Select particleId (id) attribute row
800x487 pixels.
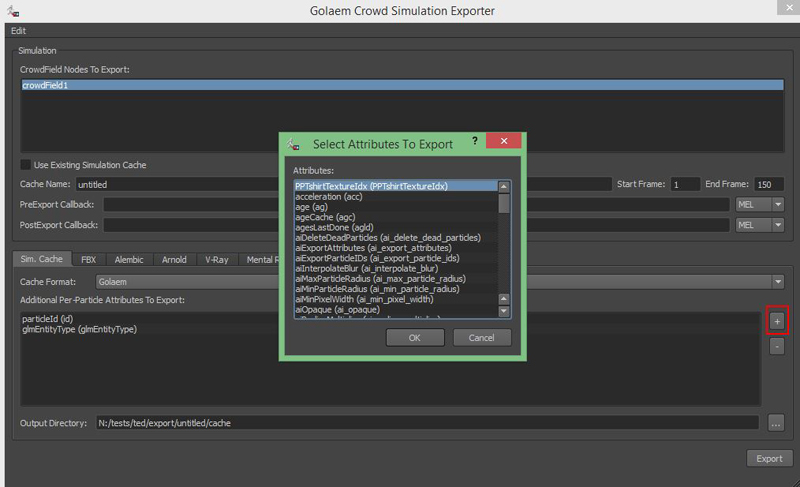390,319
